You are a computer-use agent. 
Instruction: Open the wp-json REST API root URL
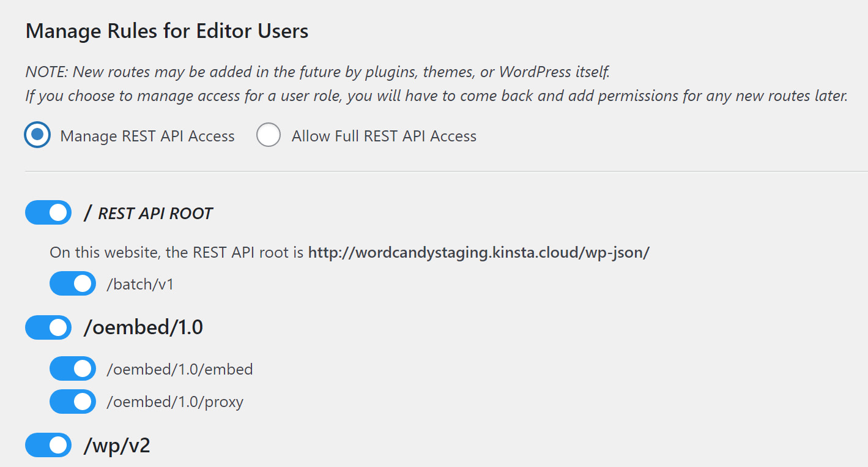click(x=479, y=252)
